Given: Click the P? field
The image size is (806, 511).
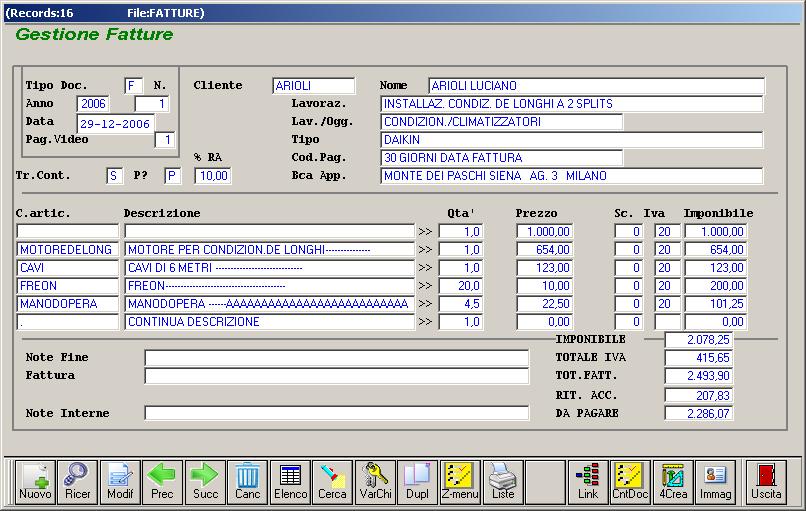Looking at the screenshot, I should coord(173,176).
